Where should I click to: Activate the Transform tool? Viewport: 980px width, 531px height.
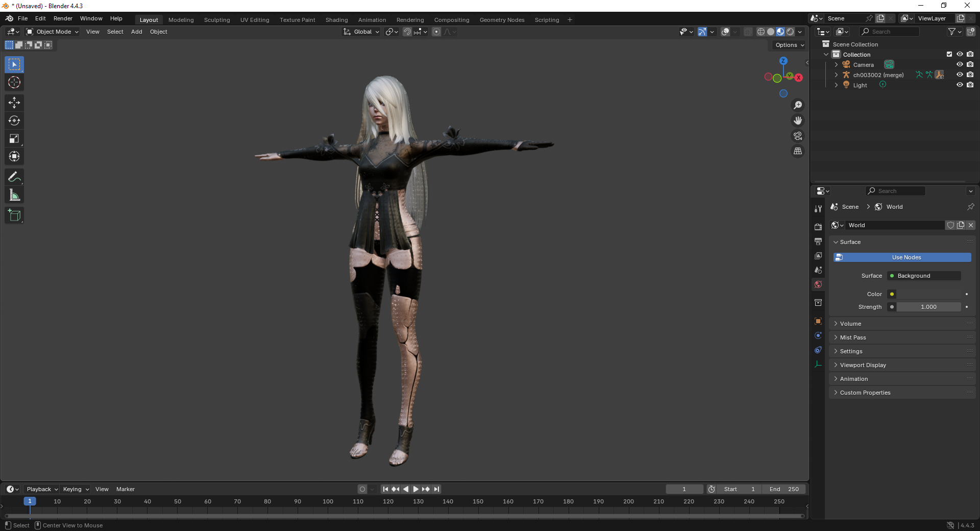point(14,157)
